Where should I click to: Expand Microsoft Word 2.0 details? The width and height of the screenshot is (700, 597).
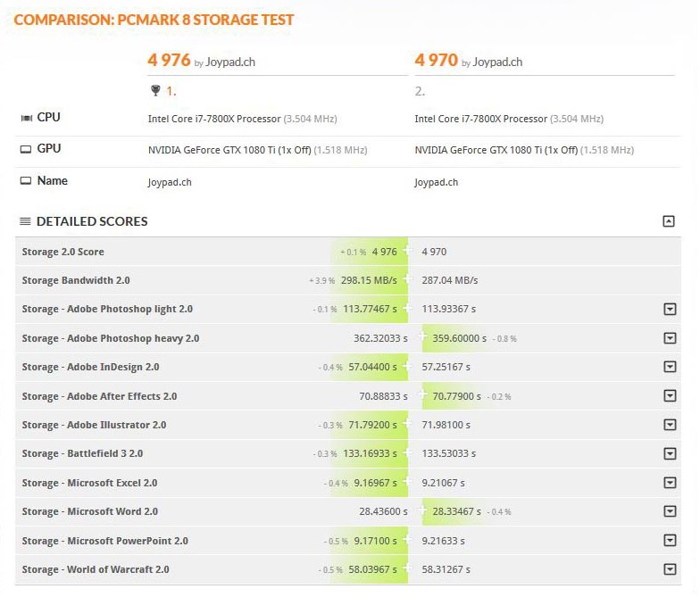[x=670, y=511]
